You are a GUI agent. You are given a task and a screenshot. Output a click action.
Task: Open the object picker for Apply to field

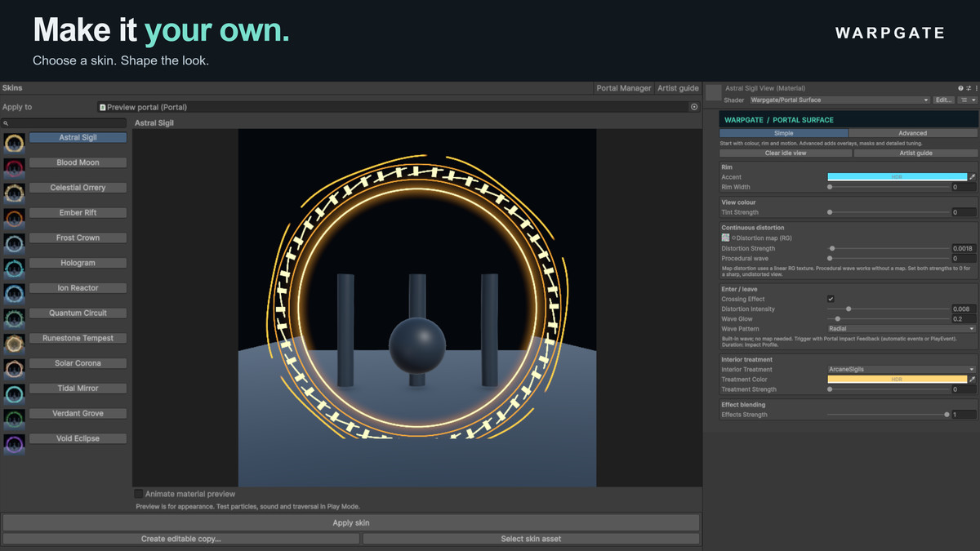(694, 107)
